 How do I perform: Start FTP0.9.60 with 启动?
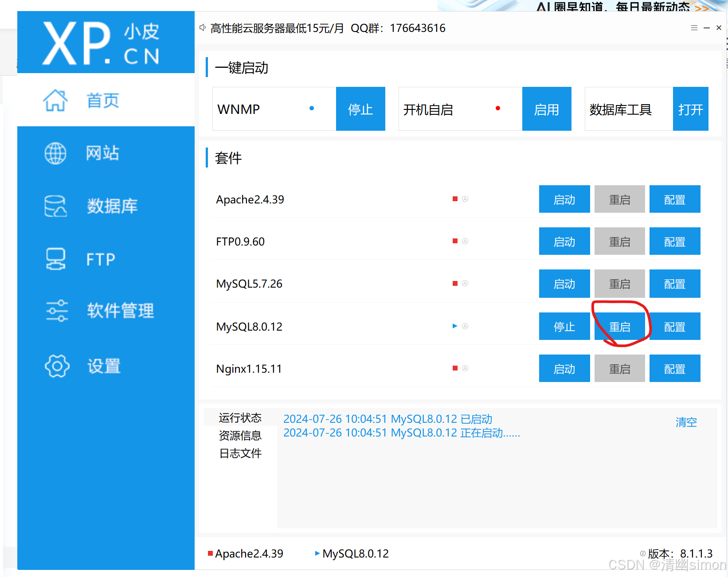(564, 242)
